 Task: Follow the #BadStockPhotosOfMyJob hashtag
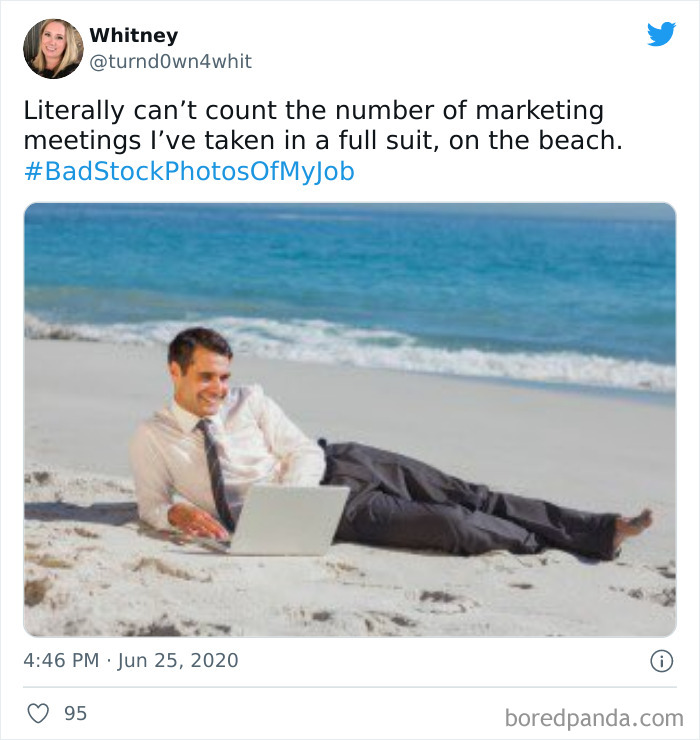(189, 171)
